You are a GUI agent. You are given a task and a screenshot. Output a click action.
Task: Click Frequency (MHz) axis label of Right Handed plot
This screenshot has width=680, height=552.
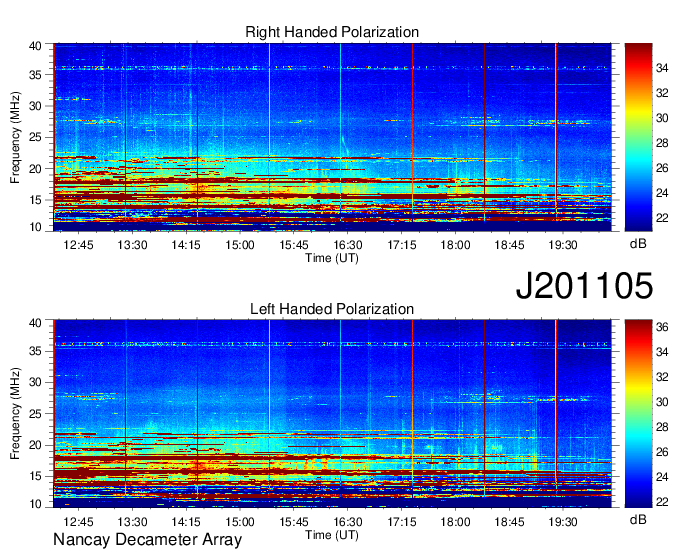(15, 137)
